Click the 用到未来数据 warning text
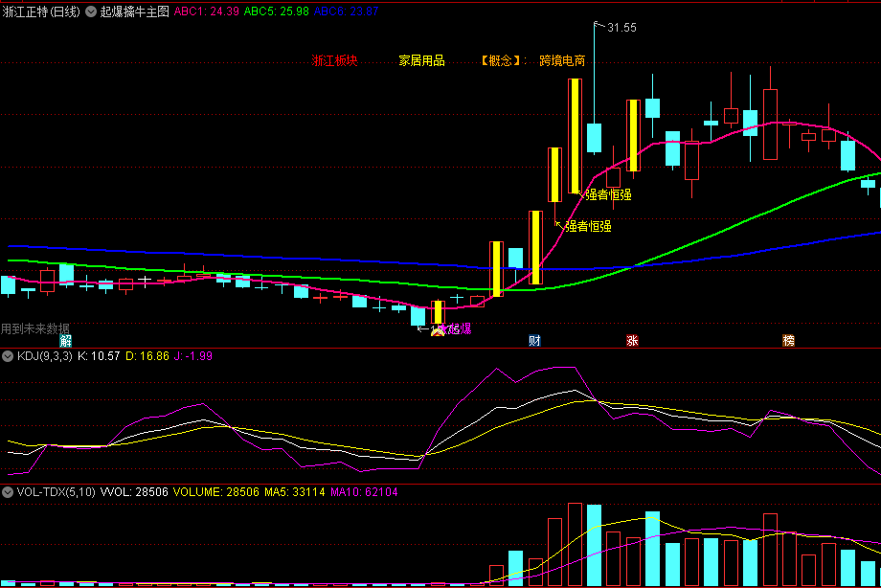Viewport: 881px width, 588px height. (x=34, y=328)
